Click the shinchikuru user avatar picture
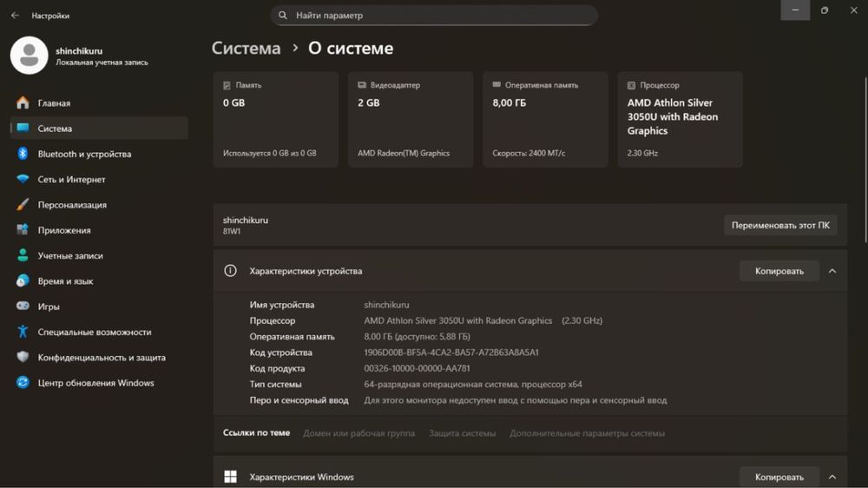Screen dimensions: 868x488 [x=30, y=56]
